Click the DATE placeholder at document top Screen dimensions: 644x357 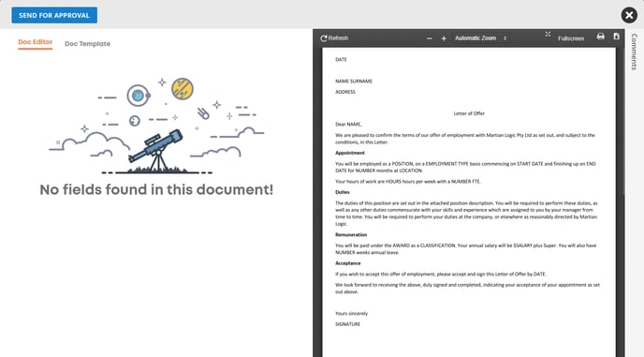tap(341, 60)
